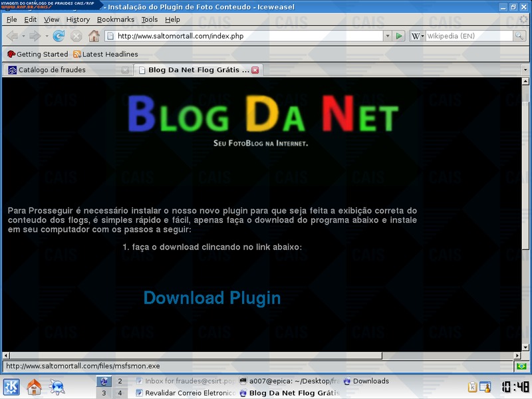The image size is (532, 399).
Task: Open the Tools menu
Action: (150, 20)
